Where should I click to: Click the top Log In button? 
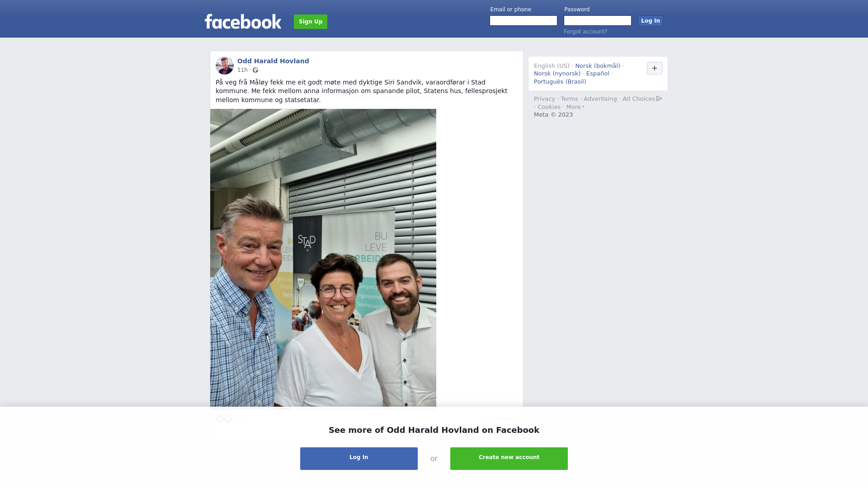pyautogui.click(x=650, y=21)
